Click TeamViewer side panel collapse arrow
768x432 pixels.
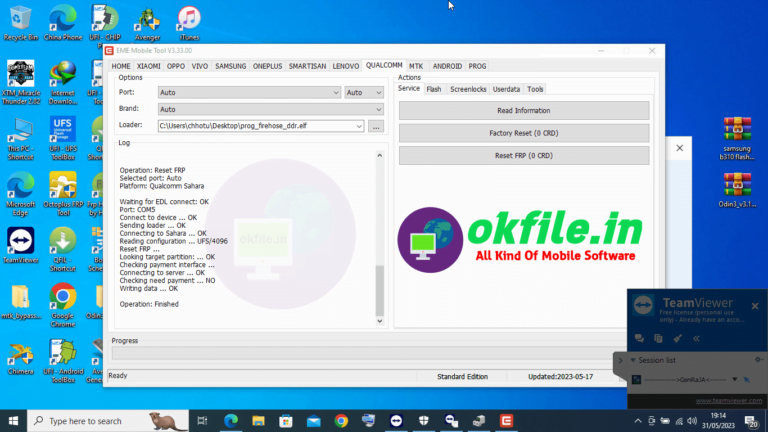pos(620,360)
